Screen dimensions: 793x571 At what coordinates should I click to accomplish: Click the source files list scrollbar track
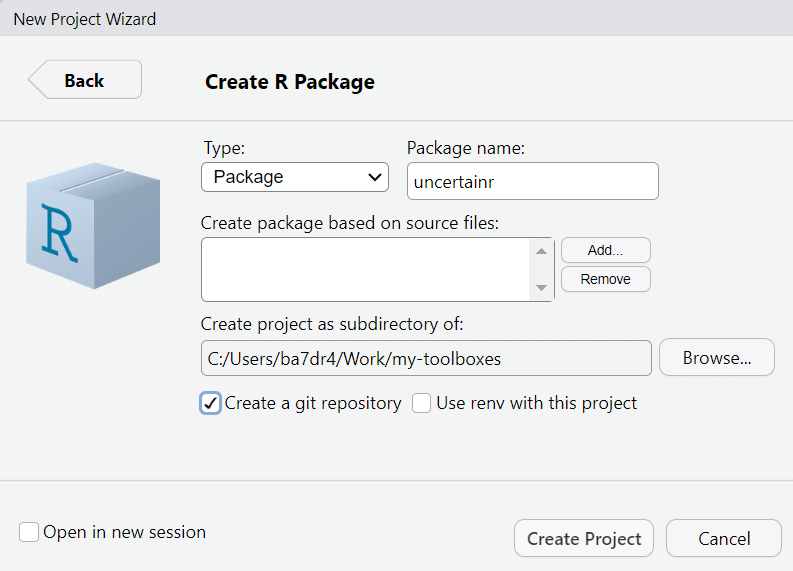coord(541,270)
